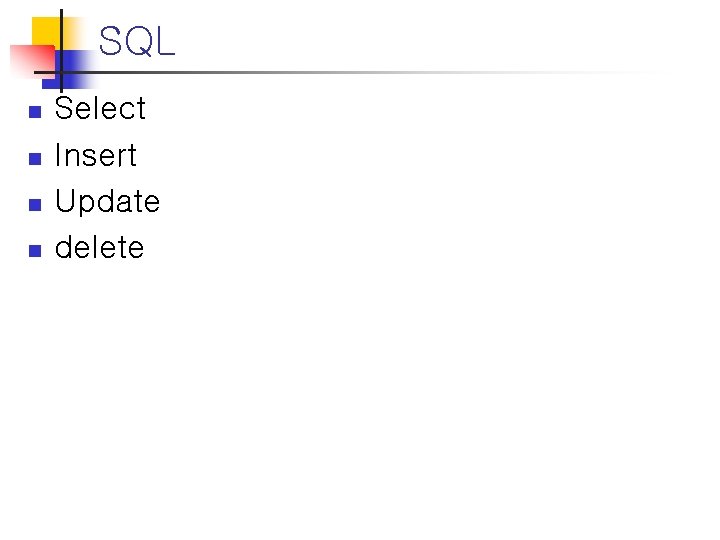Click the word Select in the list
This screenshot has height=540, width=720.
pyautogui.click(x=100, y=109)
